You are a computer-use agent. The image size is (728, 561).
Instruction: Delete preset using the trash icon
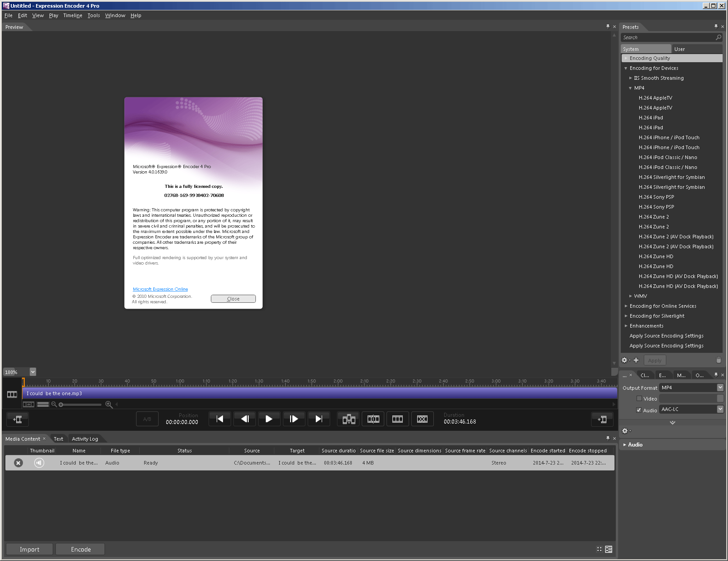719,360
